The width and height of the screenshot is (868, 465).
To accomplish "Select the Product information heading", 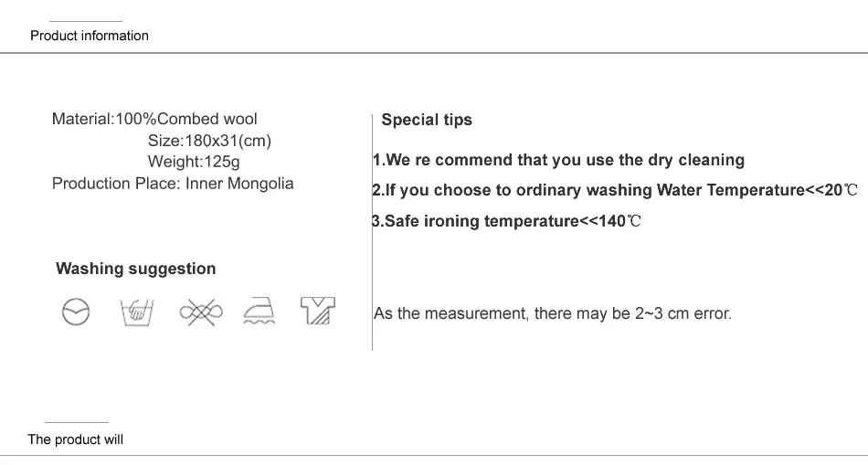I will (90, 36).
